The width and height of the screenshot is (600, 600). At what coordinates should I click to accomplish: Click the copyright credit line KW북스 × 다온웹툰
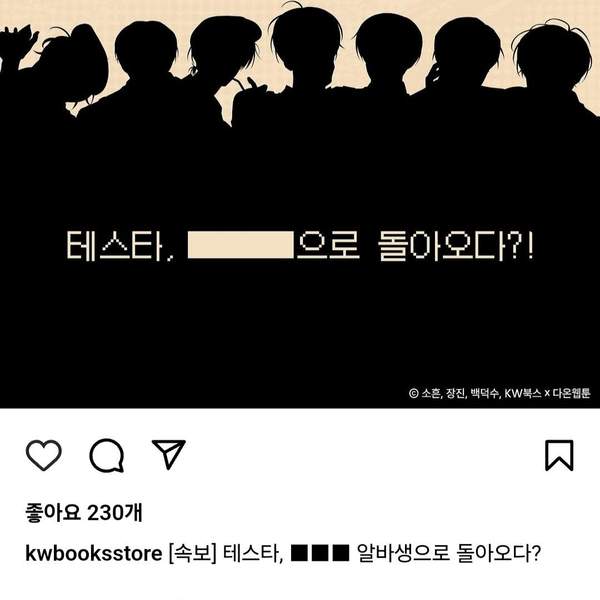coord(500,393)
